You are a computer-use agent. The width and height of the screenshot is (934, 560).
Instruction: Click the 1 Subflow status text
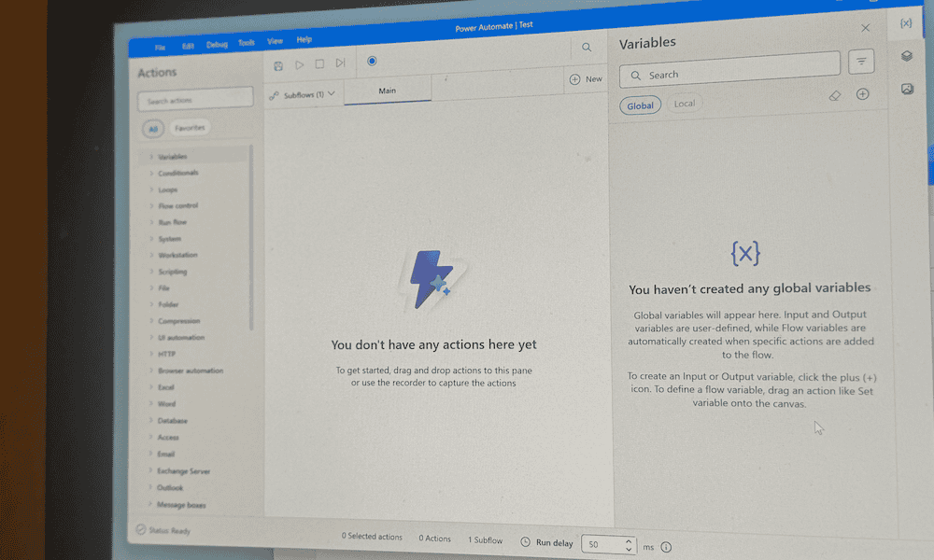coord(485,539)
